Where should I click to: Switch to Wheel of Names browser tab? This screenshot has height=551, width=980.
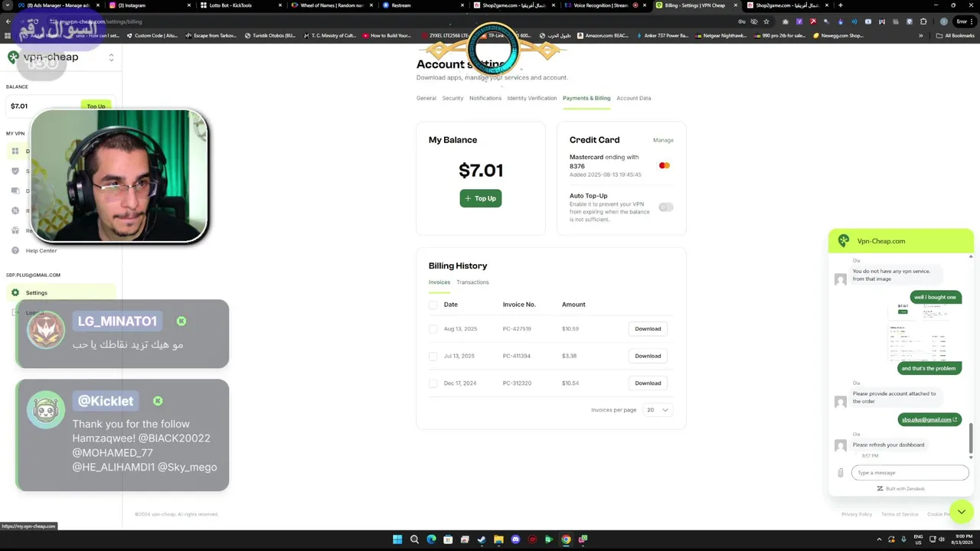[332, 5]
